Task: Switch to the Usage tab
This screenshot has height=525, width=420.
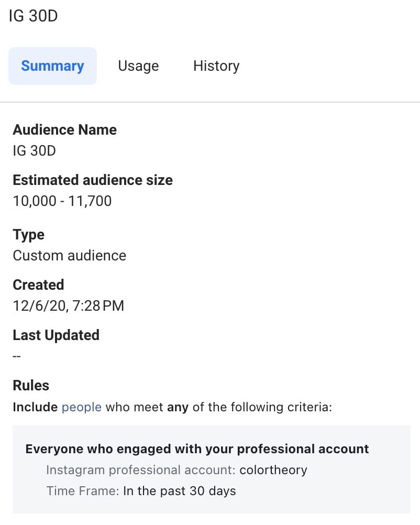Action: pyautogui.click(x=138, y=65)
